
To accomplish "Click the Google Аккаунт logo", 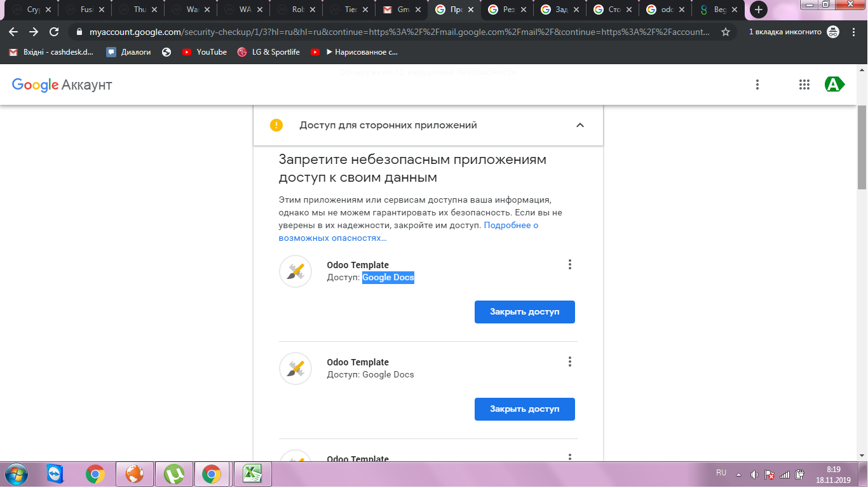I will (62, 85).
